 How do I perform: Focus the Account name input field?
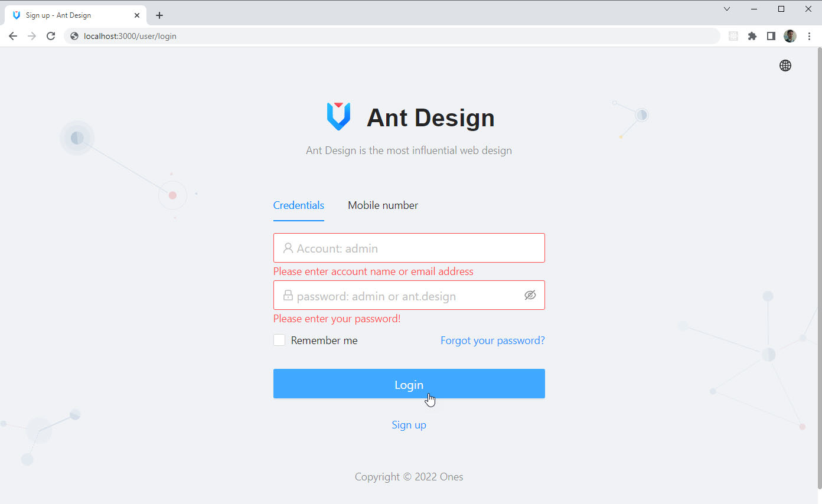click(409, 248)
